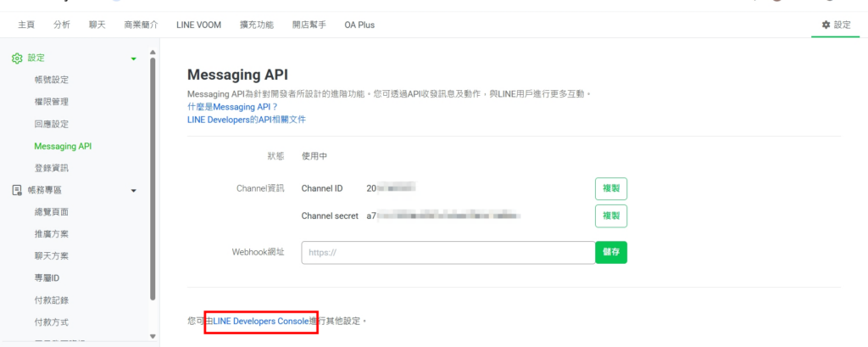Open 付款記錄 in the sidebar
The height and width of the screenshot is (347, 868).
(x=52, y=300)
